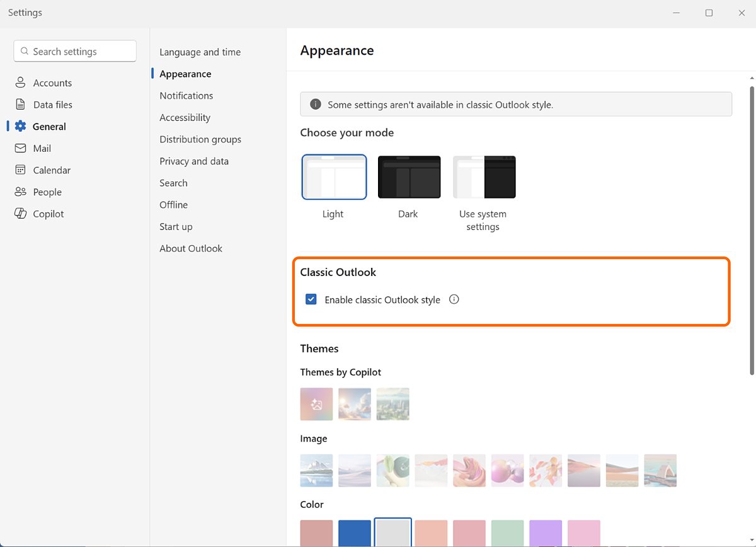Screen dimensions: 756x547
Task: Open Calendar using its calendar icon
Action: tap(21, 170)
